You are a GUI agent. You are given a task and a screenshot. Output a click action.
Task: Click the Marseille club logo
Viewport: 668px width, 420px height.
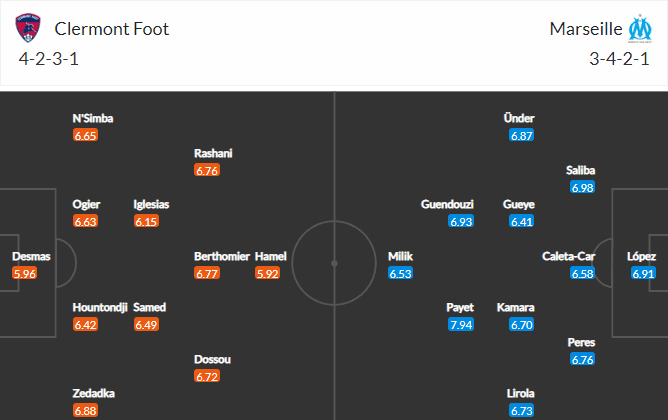point(640,29)
